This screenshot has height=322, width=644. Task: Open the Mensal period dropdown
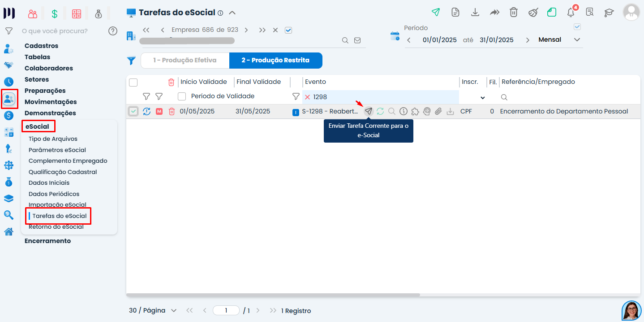pos(559,40)
